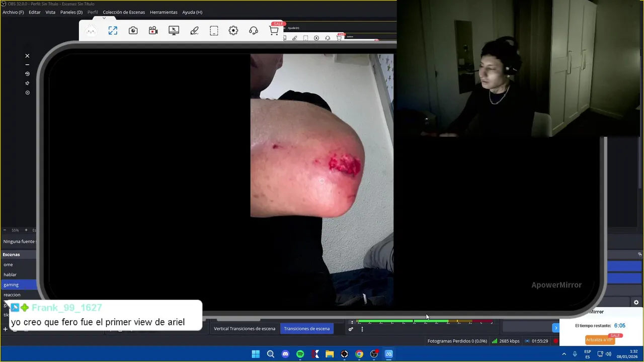The image size is (644, 362).
Task: Zoom out preview with minus button
Action: pos(5,230)
